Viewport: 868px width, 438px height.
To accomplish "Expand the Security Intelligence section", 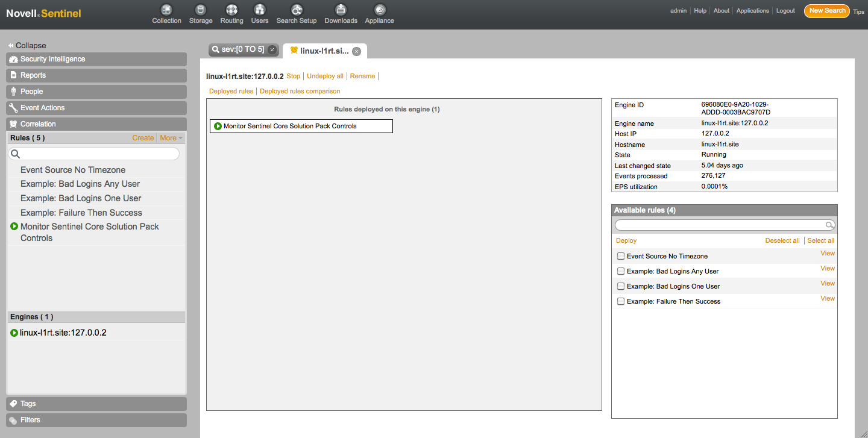I will [96, 59].
